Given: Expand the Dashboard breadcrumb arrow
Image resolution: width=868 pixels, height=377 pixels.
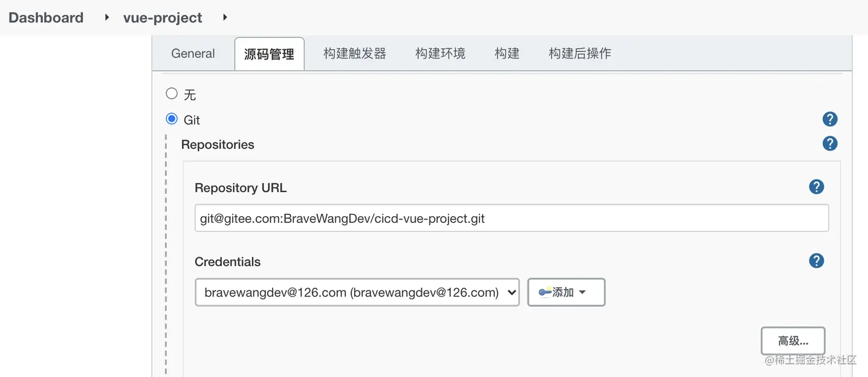Looking at the screenshot, I should click(x=107, y=17).
